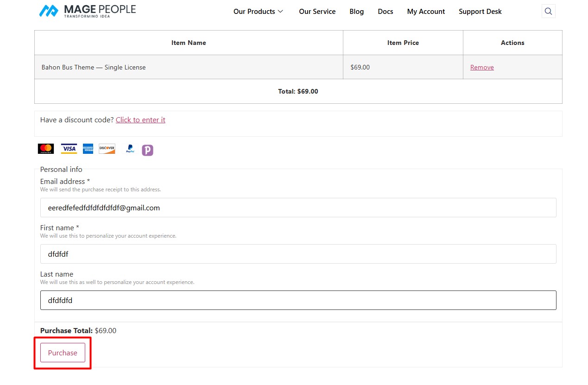588x385 pixels.
Task: Click the Item Price column header
Action: click(x=403, y=43)
